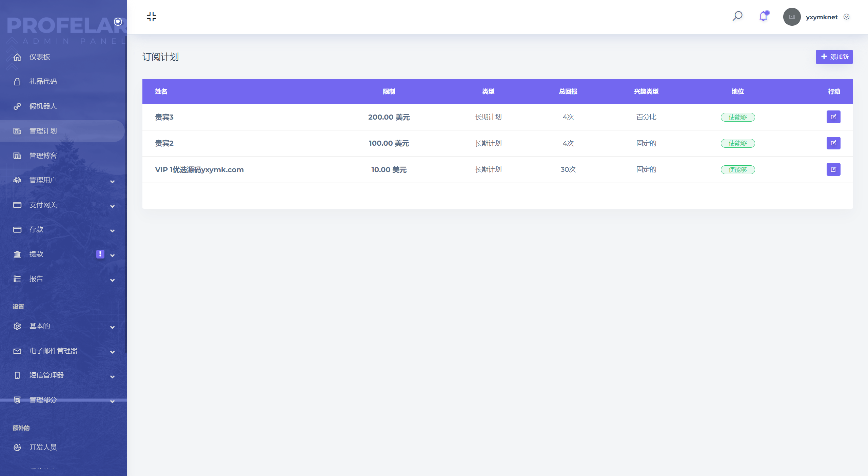This screenshot has height=476, width=868.
Task: Toggle the sidebar radio circle near logo
Action: tap(118, 22)
